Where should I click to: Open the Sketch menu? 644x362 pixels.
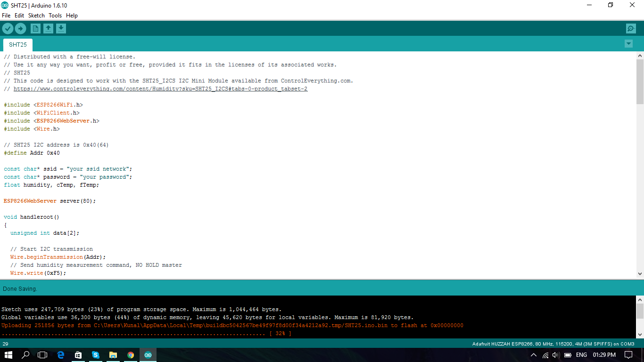(x=36, y=16)
